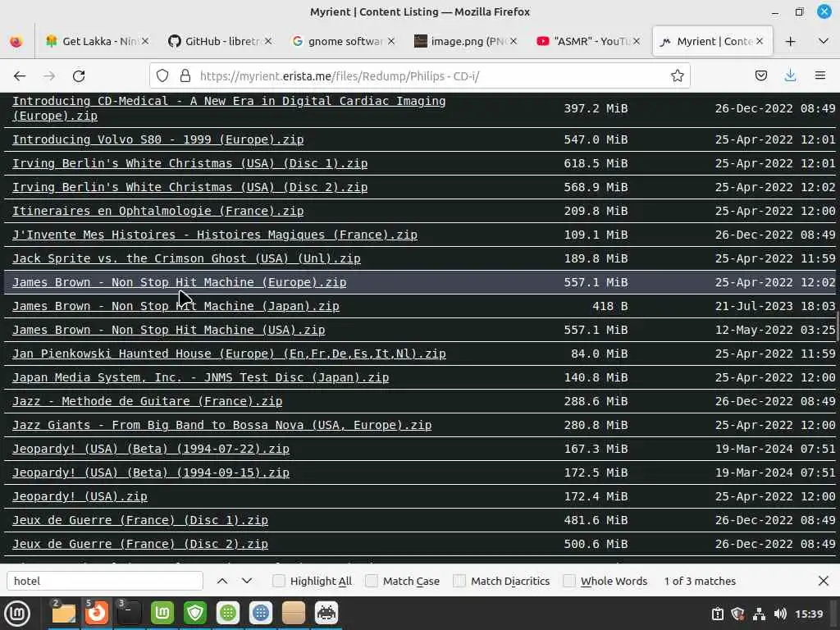Switch to gnome software Google tab

tap(343, 41)
